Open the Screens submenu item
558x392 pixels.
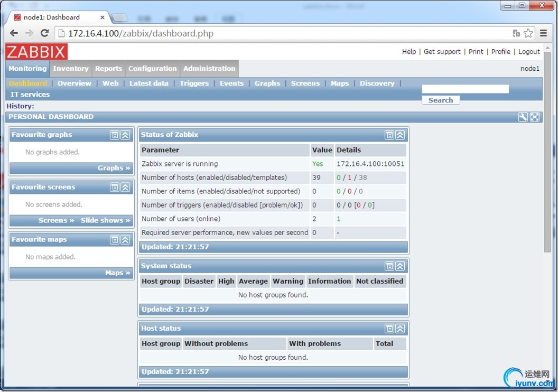[305, 83]
